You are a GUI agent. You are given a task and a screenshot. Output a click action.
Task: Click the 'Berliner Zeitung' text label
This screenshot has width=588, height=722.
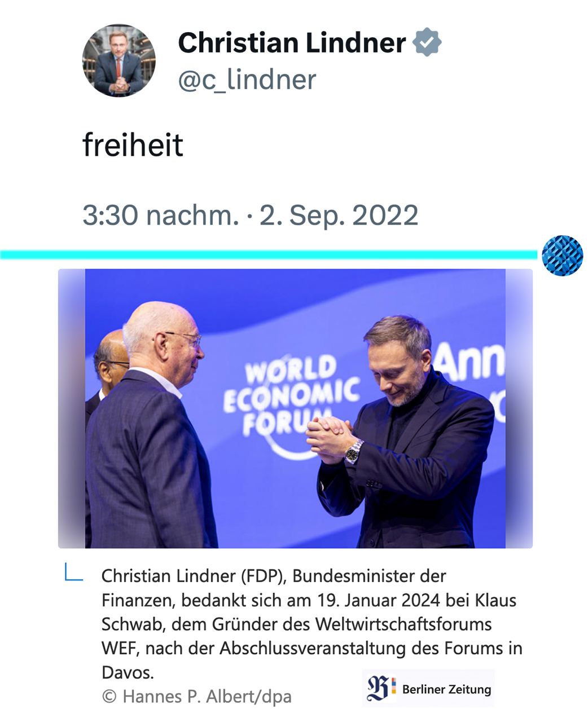(446, 689)
